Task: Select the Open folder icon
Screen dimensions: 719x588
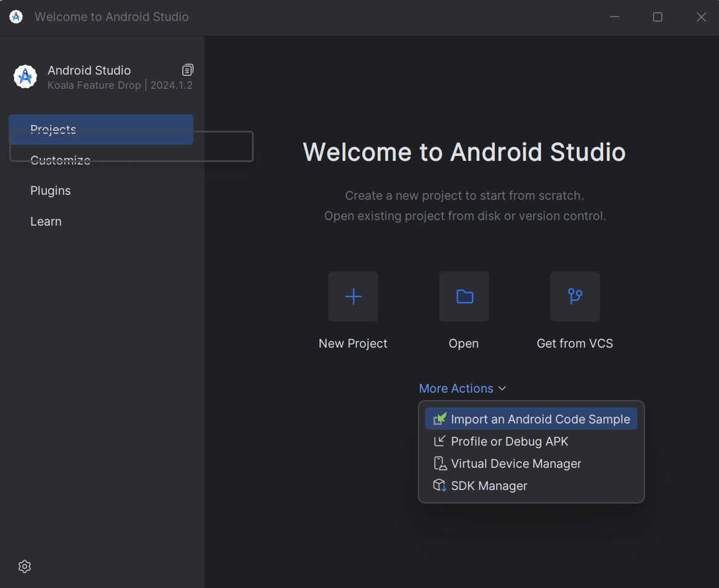Action: pos(464,296)
